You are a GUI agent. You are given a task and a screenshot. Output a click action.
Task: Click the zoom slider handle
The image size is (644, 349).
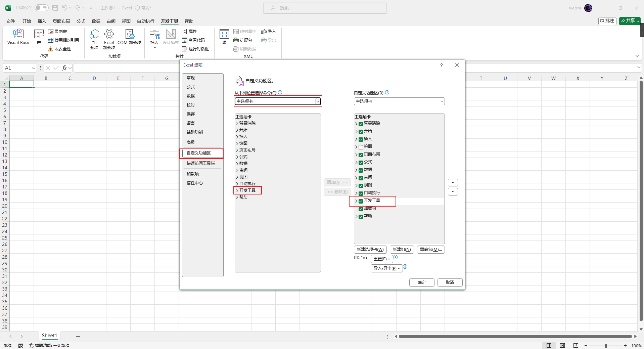[x=606, y=346]
